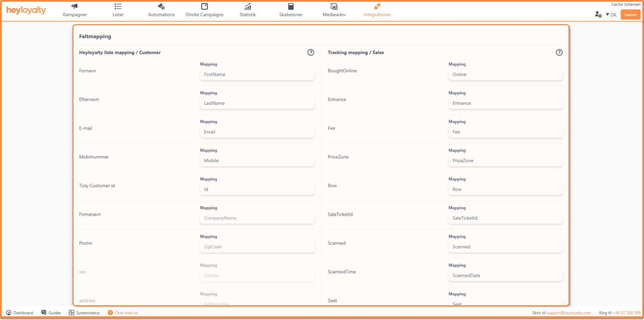644x320 pixels.
Task: Check Systemstatus in the footer
Action: pyautogui.click(x=84, y=313)
